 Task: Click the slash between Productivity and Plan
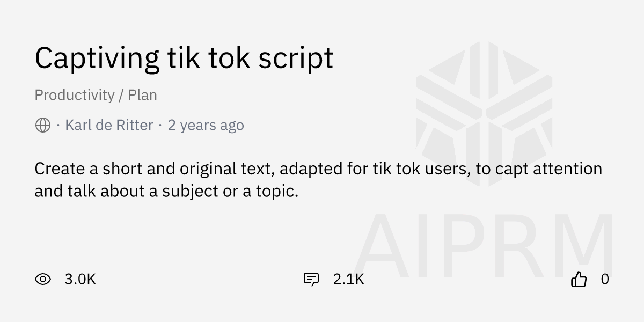[x=121, y=95]
